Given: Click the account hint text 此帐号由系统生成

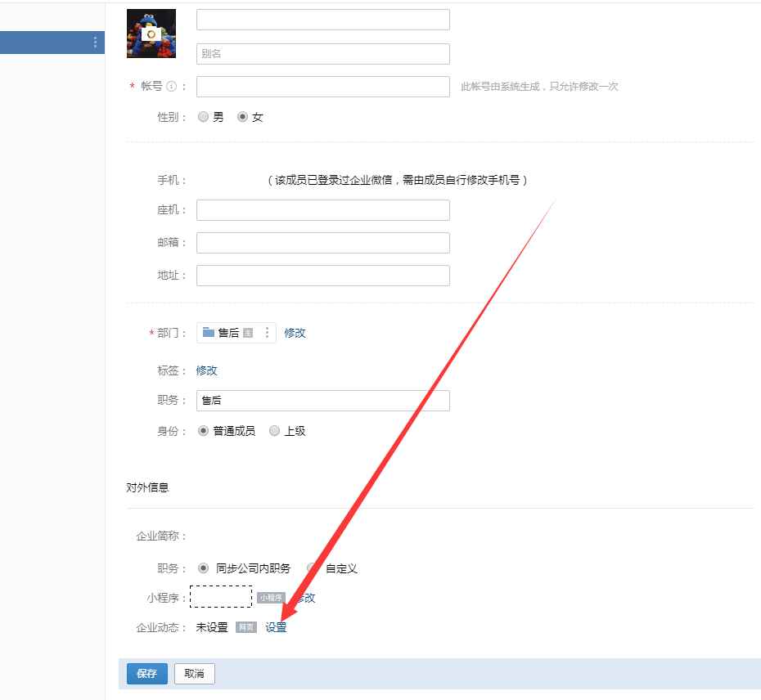Looking at the screenshot, I should point(539,87).
